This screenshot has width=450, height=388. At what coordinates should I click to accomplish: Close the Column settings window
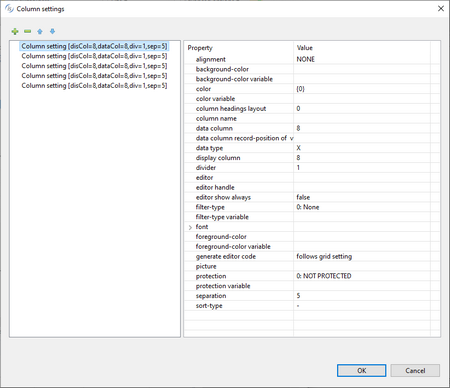441,9
